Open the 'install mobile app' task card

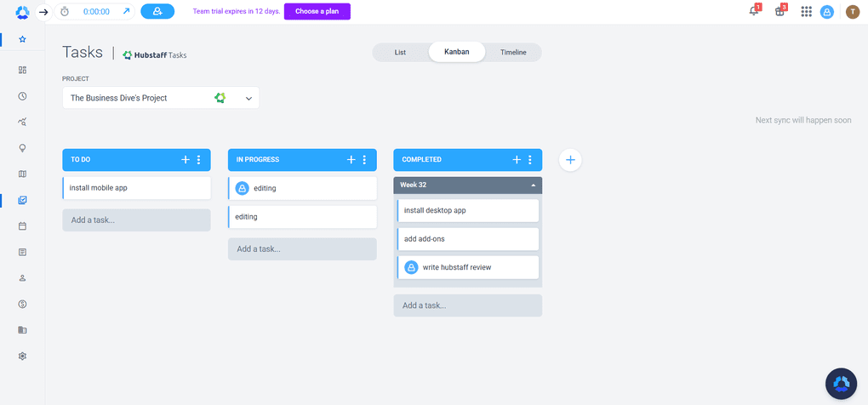[x=137, y=188]
